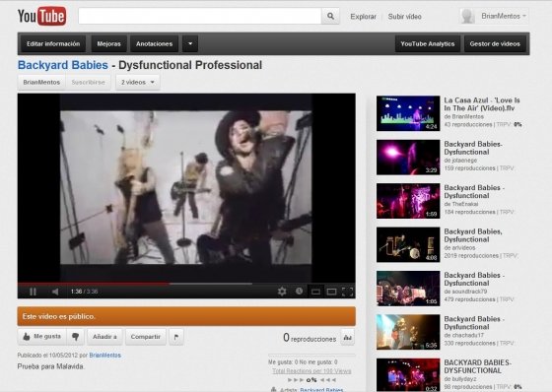Mute the video volume
Screen dimensions: 552x392
(x=55, y=292)
